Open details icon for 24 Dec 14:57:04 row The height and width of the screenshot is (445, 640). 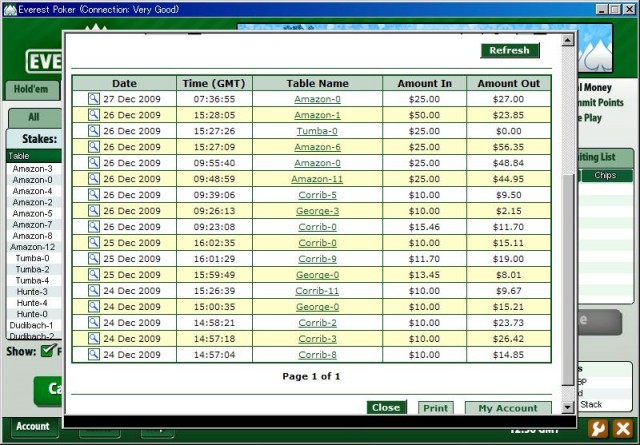pos(93,354)
